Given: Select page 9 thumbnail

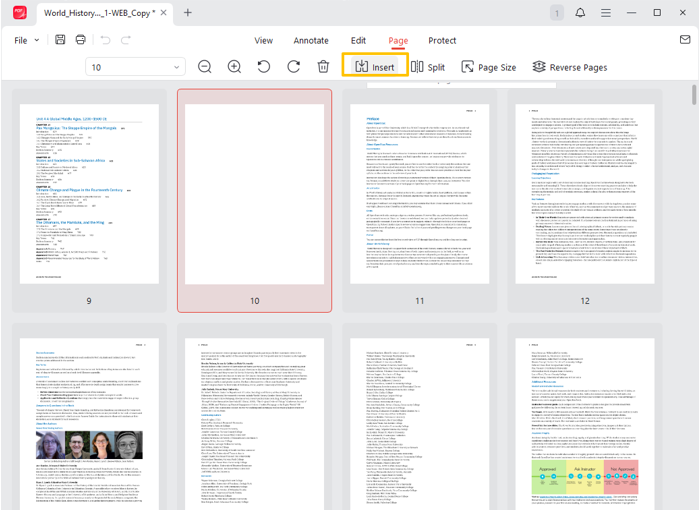Looking at the screenshot, I should pos(89,201).
